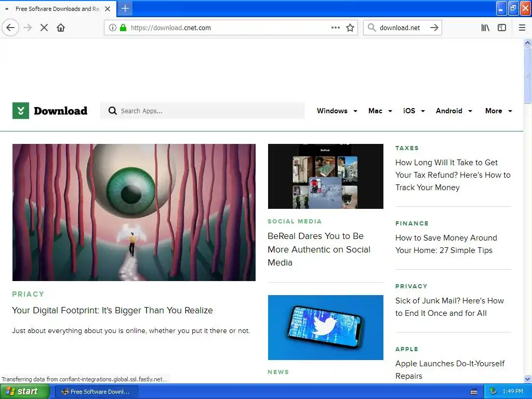Go back to the previous page
The height and width of the screenshot is (399, 532).
coord(10,28)
